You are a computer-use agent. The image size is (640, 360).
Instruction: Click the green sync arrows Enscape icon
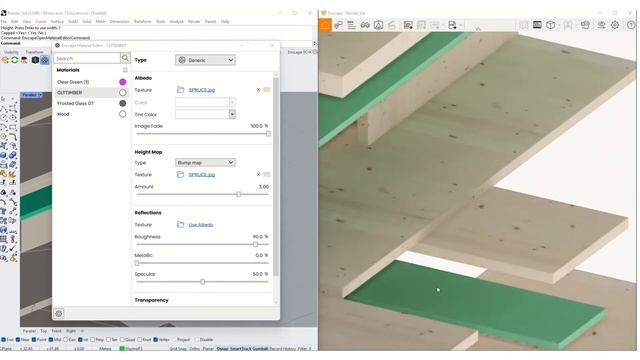[15, 60]
